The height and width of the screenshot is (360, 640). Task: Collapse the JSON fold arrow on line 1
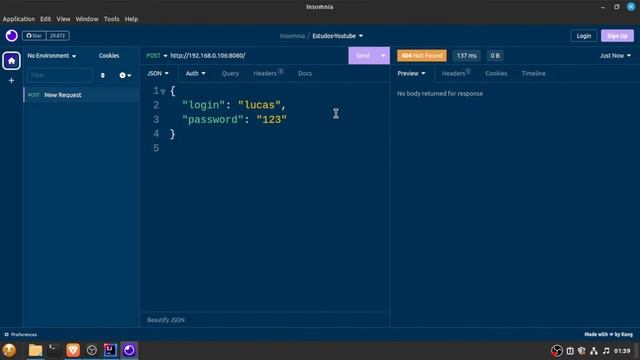point(163,92)
